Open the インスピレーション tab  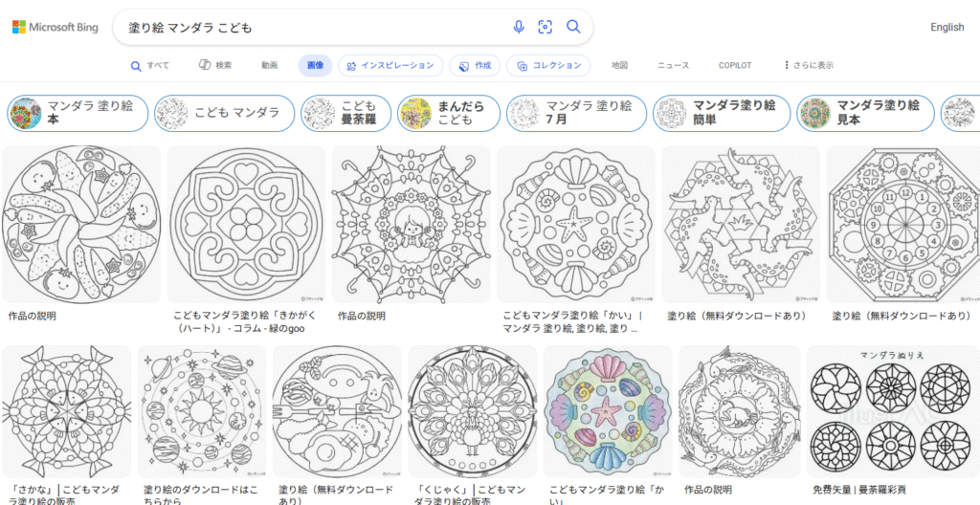coord(390,65)
